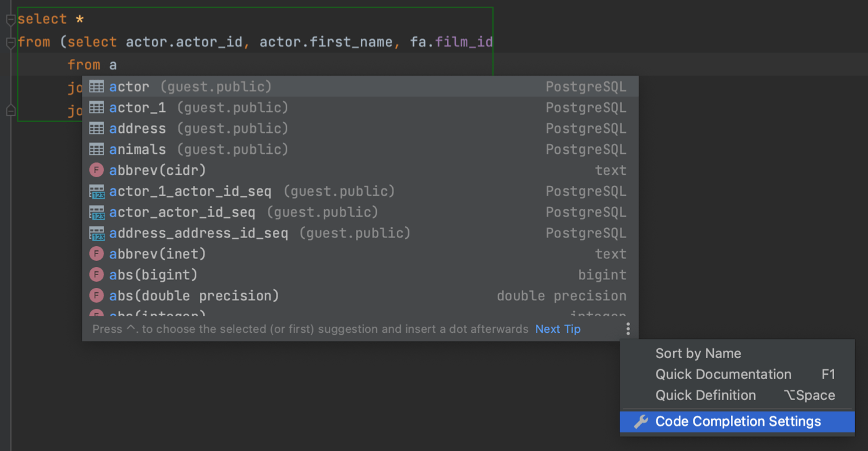Open the three-dot menu in the completion popup
Image resolution: width=868 pixels, height=451 pixels.
[x=628, y=329]
